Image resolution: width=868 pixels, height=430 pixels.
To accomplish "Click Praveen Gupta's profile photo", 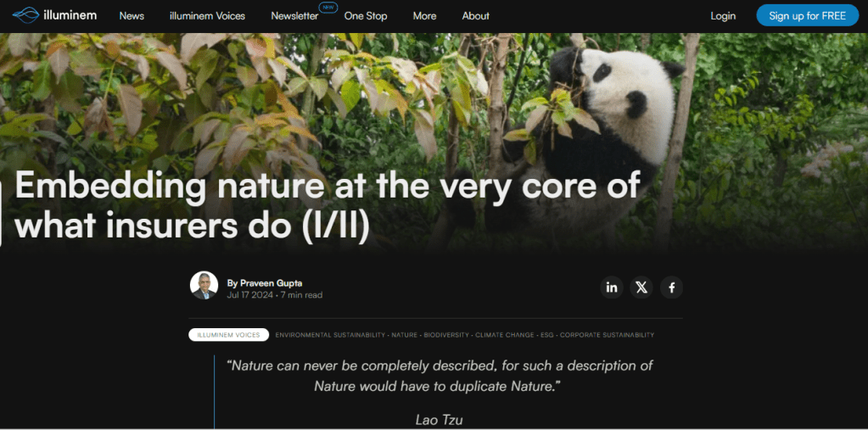I will 204,285.
